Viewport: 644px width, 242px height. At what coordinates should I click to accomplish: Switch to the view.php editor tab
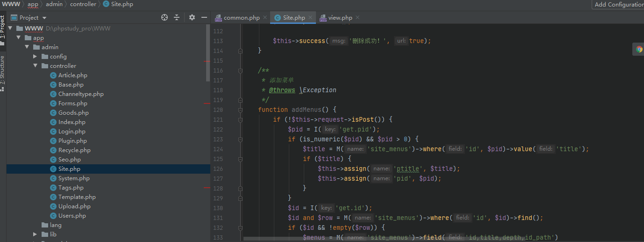coord(340,18)
